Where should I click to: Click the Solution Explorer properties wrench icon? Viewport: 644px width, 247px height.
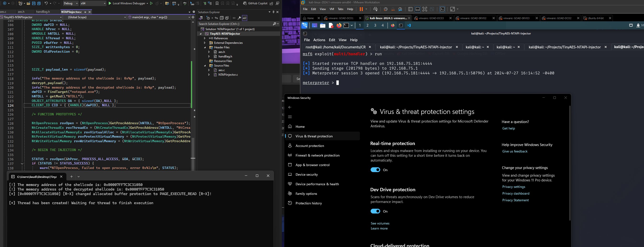pos(239,18)
